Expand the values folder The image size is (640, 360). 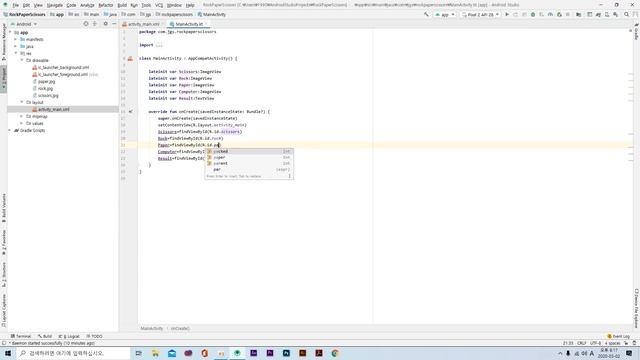pyautogui.click(x=22, y=123)
